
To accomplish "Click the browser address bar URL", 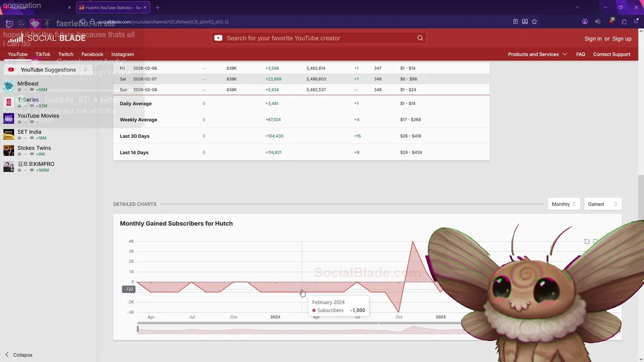I will [163, 22].
